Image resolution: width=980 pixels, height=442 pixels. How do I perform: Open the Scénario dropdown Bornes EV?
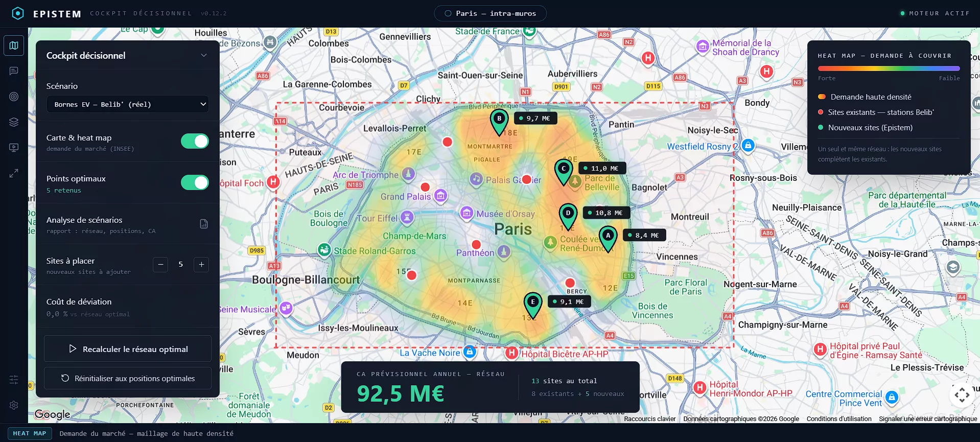pyautogui.click(x=128, y=104)
